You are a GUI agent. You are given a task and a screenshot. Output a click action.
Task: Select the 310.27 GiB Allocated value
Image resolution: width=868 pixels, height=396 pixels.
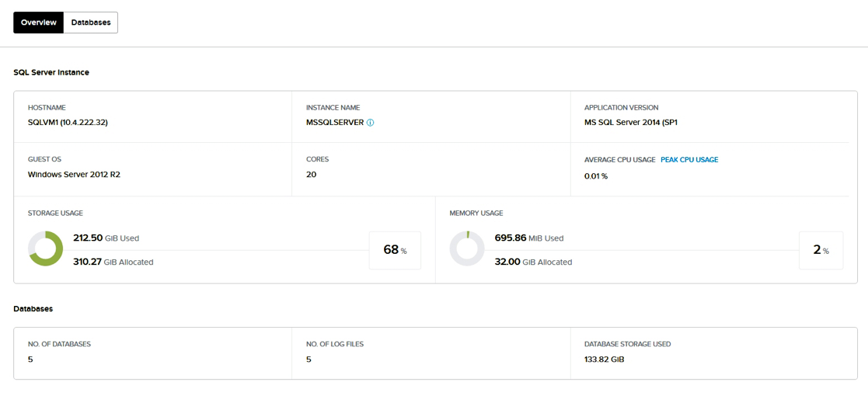(x=113, y=262)
